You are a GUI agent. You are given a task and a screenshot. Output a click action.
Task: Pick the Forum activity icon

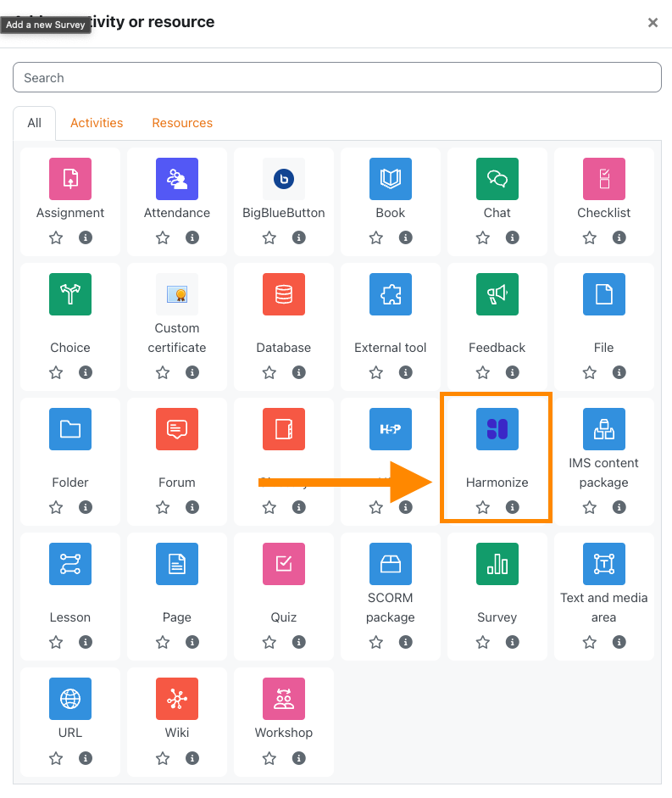[x=177, y=429]
